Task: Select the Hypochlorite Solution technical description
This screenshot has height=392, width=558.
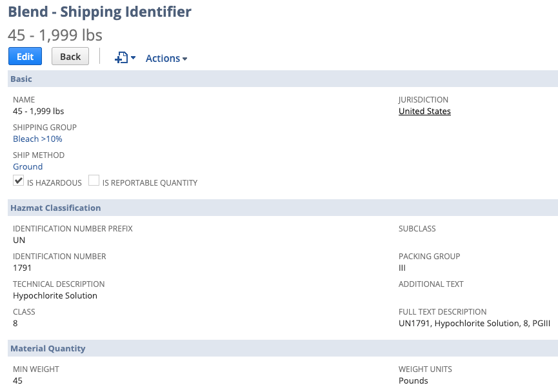Action: pyautogui.click(x=55, y=295)
